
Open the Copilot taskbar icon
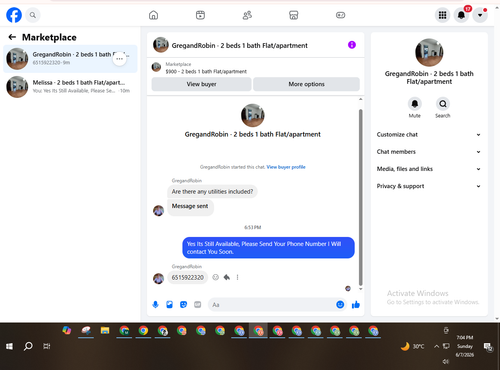tap(67, 331)
